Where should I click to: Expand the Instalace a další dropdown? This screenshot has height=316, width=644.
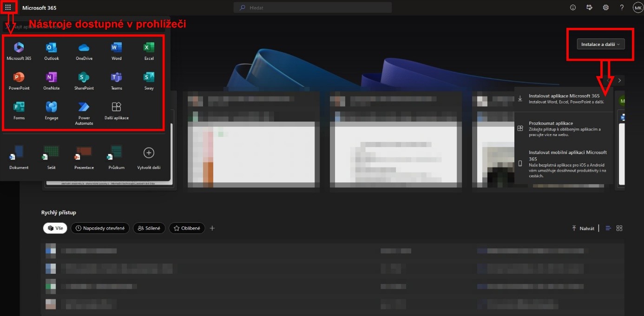(x=601, y=44)
